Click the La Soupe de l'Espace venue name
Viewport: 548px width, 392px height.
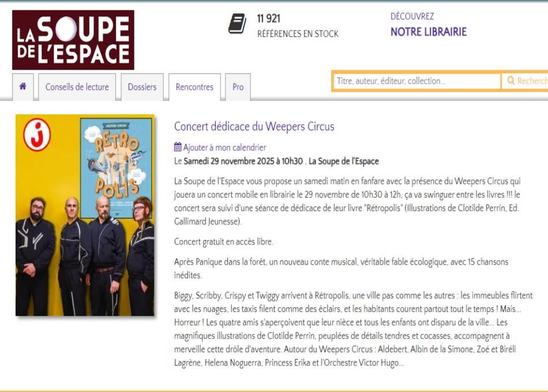pyautogui.click(x=344, y=161)
